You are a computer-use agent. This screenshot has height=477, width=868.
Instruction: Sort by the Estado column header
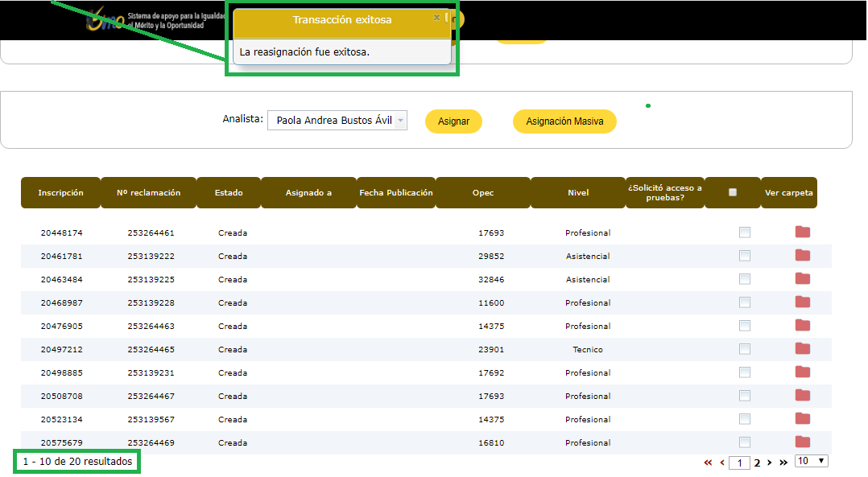click(x=229, y=193)
